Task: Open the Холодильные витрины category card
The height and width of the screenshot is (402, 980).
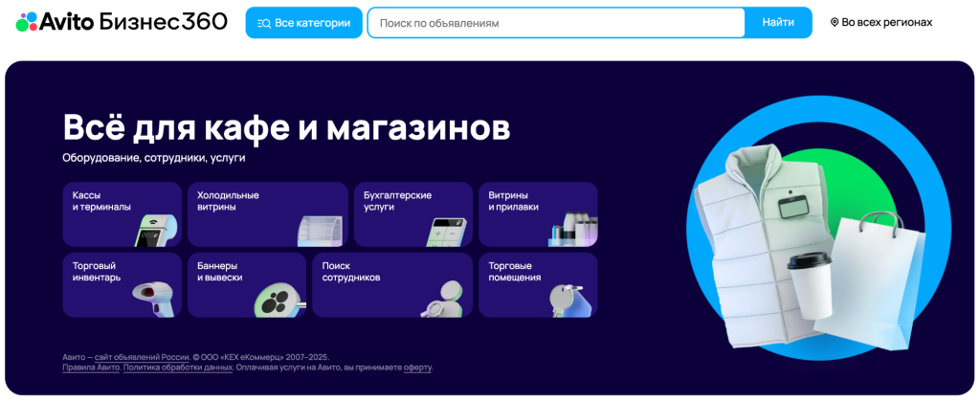Action: pos(268,214)
